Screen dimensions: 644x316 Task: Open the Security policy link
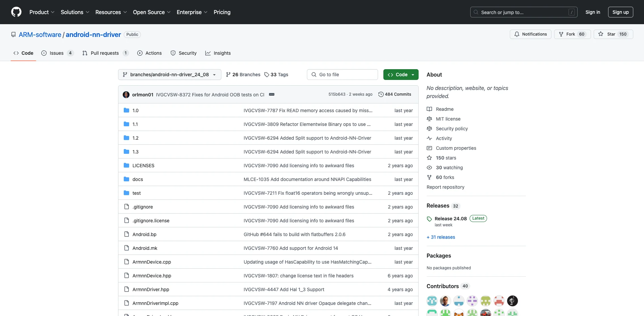click(452, 129)
